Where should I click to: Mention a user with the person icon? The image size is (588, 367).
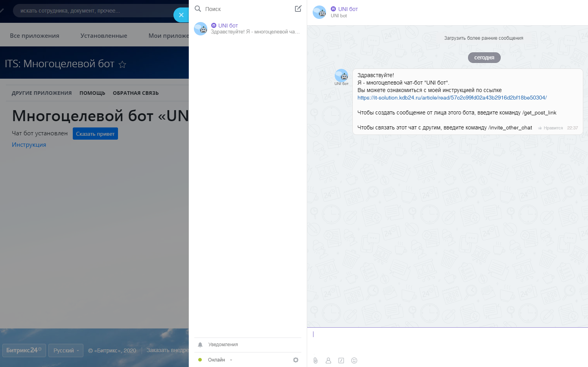click(328, 360)
